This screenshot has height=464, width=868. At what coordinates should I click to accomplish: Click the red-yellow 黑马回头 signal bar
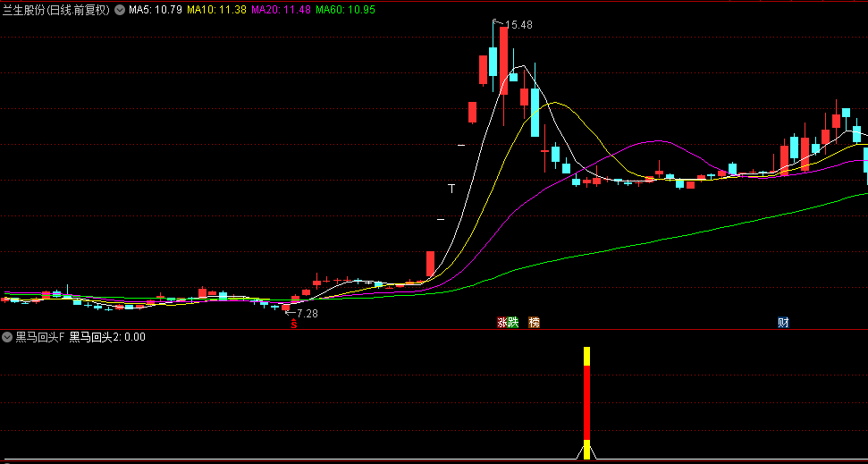click(x=586, y=403)
